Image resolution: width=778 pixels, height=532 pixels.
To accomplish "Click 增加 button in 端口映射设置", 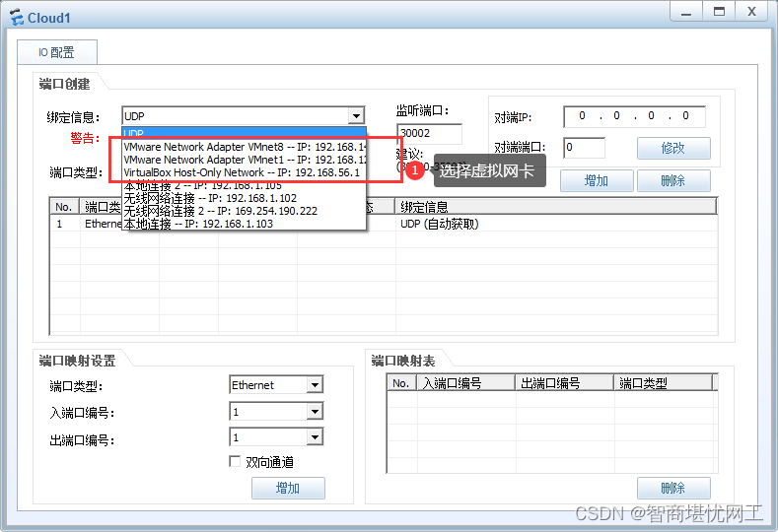I will click(288, 489).
